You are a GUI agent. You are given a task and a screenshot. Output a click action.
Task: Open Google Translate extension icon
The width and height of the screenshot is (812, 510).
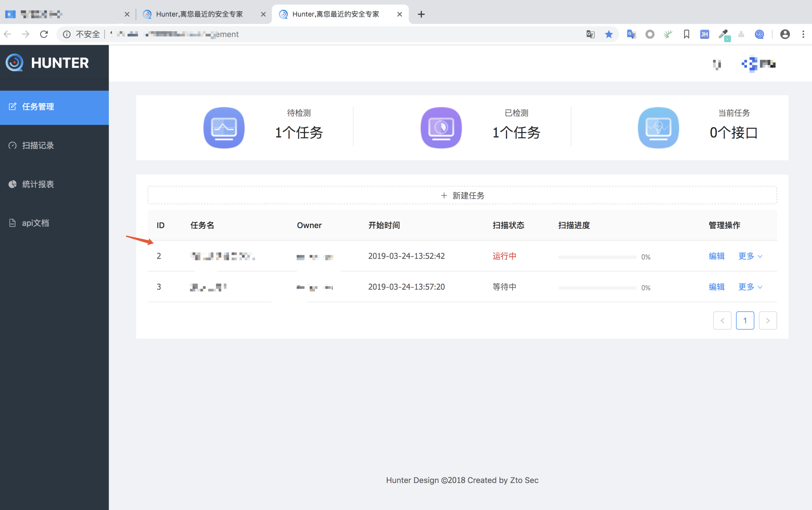pyautogui.click(x=631, y=34)
